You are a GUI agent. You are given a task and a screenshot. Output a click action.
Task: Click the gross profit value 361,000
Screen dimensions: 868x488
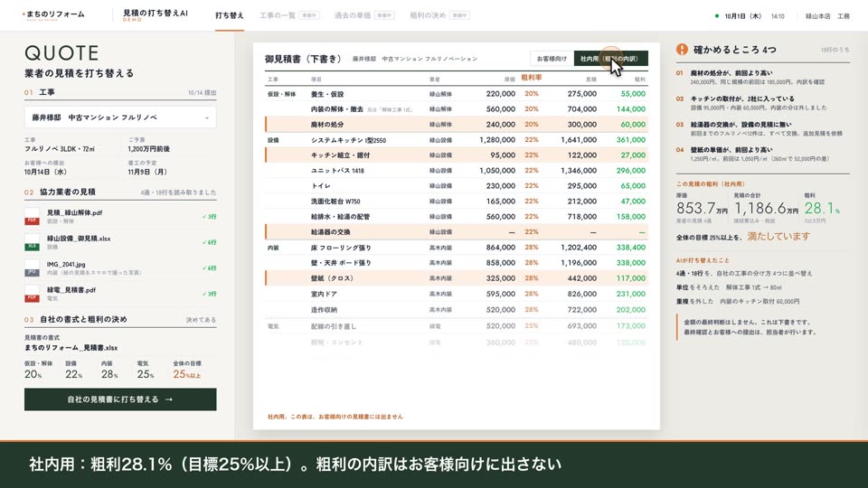tap(630, 140)
